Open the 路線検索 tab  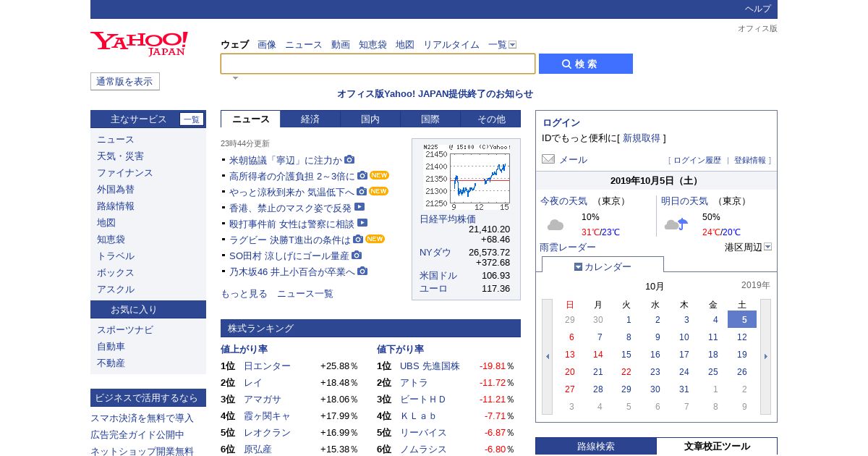tap(596, 447)
